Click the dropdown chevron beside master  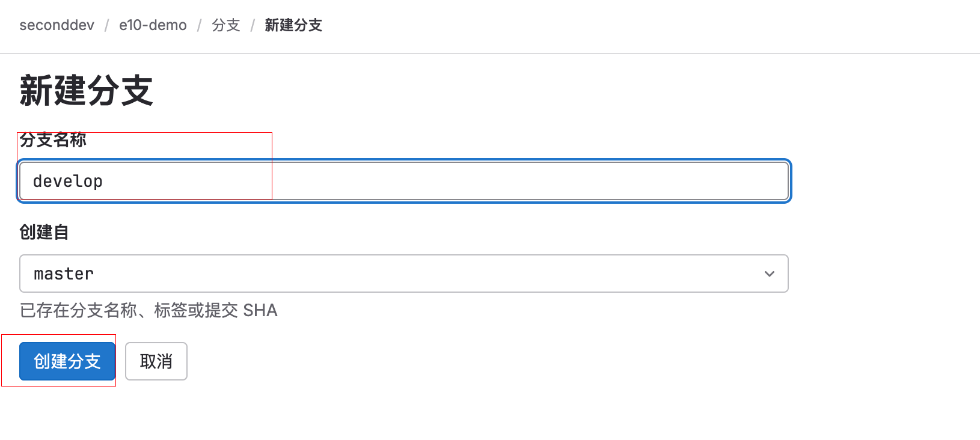(x=770, y=273)
